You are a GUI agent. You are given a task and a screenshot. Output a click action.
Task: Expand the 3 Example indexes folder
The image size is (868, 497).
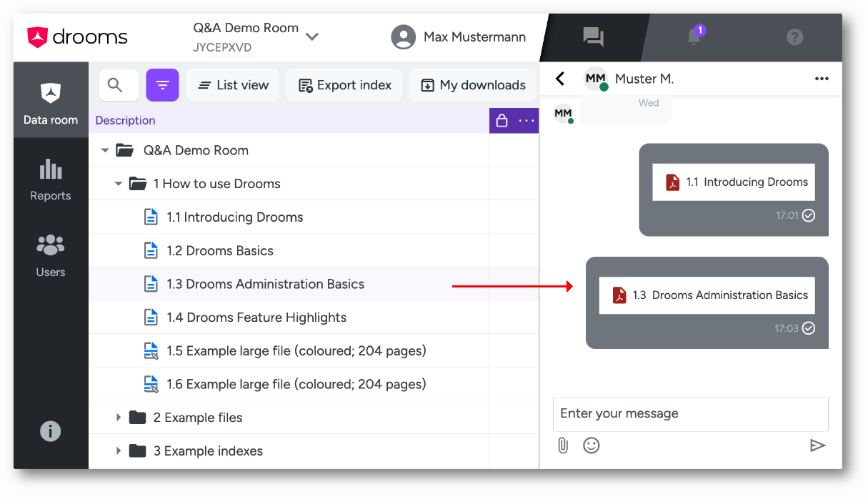119,451
